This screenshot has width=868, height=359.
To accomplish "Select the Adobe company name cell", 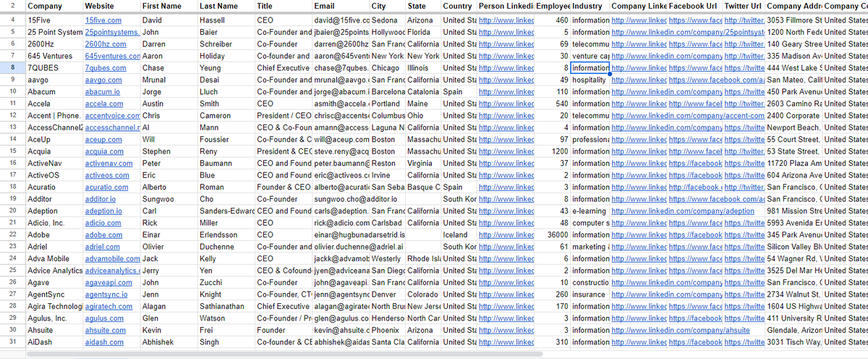I will (40, 235).
